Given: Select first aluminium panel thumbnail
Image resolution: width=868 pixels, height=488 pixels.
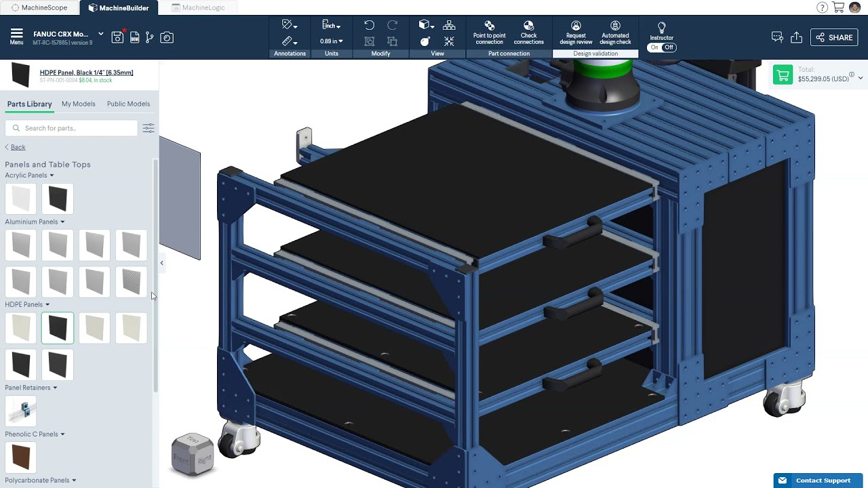Looking at the screenshot, I should click(21, 245).
